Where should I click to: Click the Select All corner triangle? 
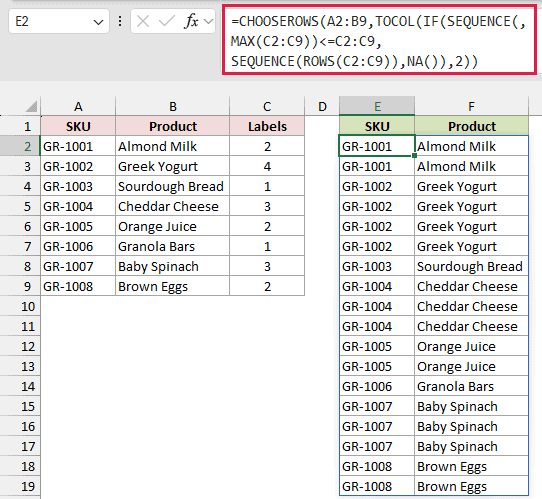[31, 106]
